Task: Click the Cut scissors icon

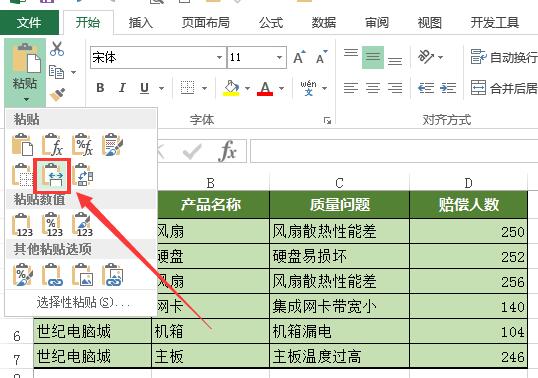Action: click(57, 49)
